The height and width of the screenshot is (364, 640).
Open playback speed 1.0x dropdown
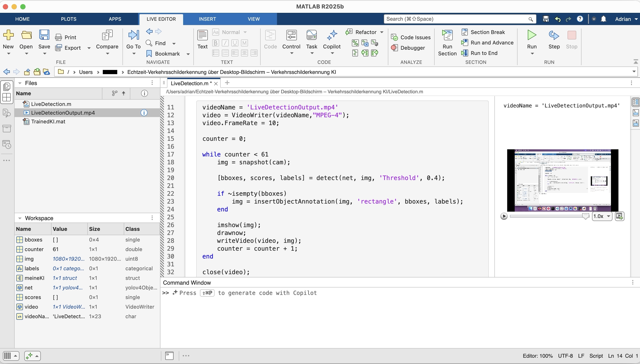(x=602, y=216)
